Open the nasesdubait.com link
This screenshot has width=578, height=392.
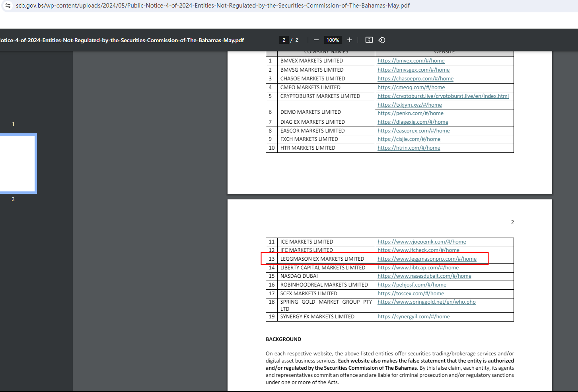click(x=424, y=276)
